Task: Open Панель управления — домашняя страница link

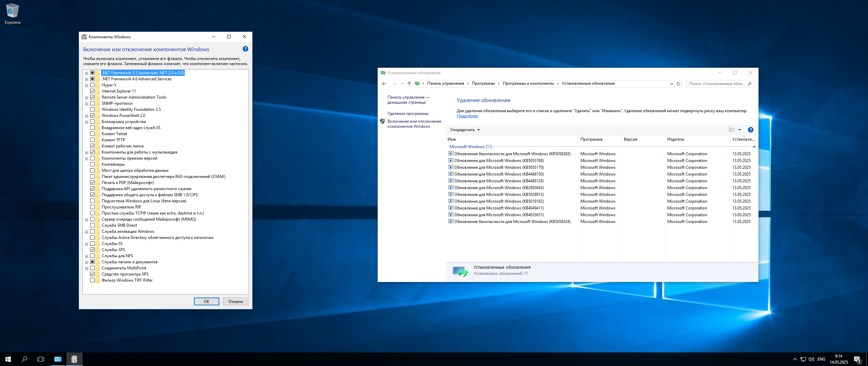Action: coord(408,100)
